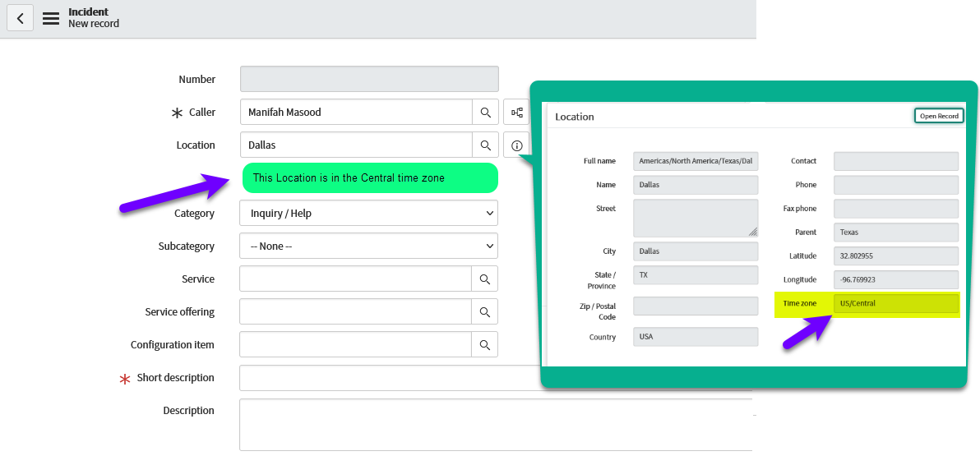Click the Time zone label in popup
Image resolution: width=980 pixels, height=456 pixels.
pyautogui.click(x=800, y=303)
